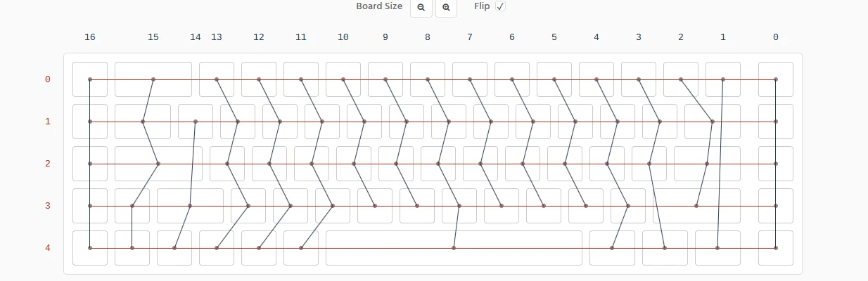868x281 pixels.
Task: Select column label 7
Action: (x=470, y=37)
